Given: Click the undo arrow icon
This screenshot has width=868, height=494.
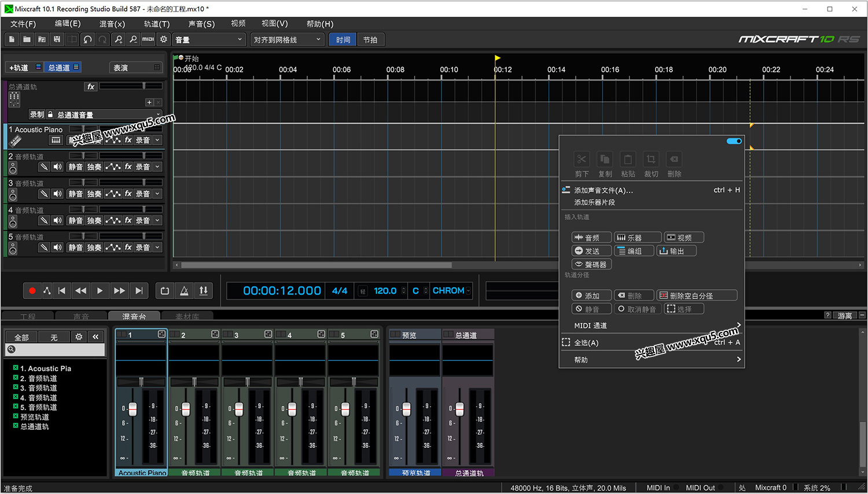Looking at the screenshot, I should [x=87, y=39].
